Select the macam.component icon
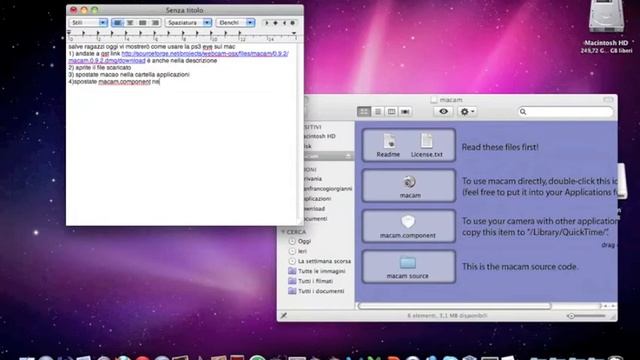The width and height of the screenshot is (640, 360). (408, 227)
